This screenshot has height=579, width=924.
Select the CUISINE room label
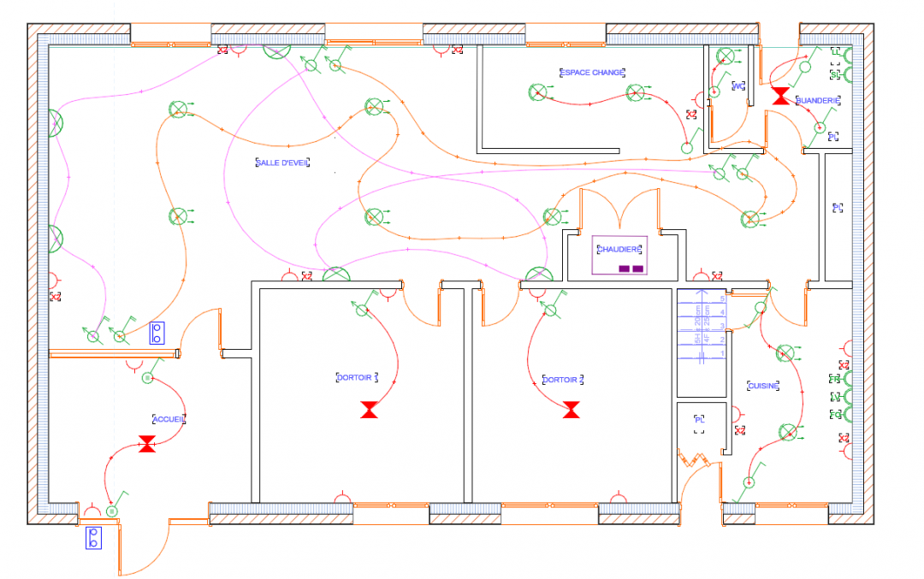762,386
